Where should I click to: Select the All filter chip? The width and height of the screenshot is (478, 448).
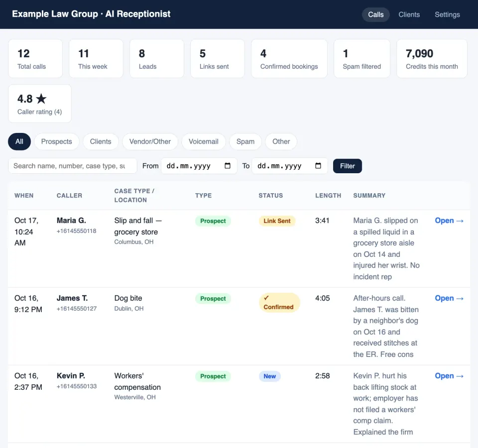19,141
